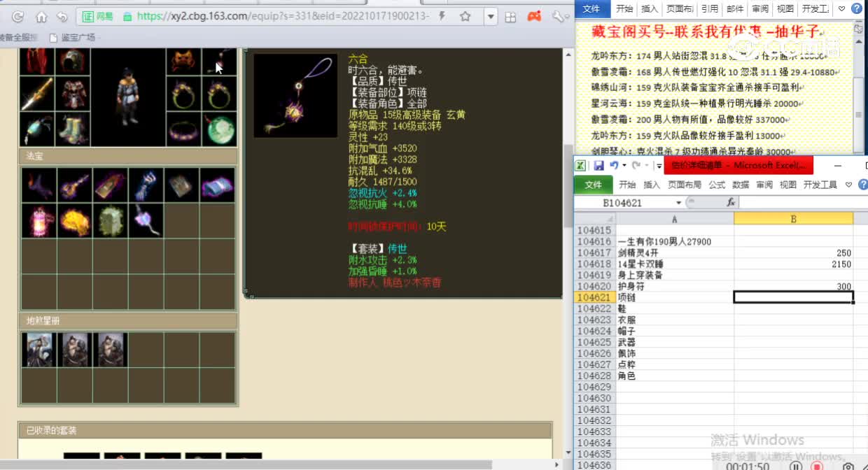Select the golden sword weapon icon
868x470 pixels.
pyautogui.click(x=36, y=94)
